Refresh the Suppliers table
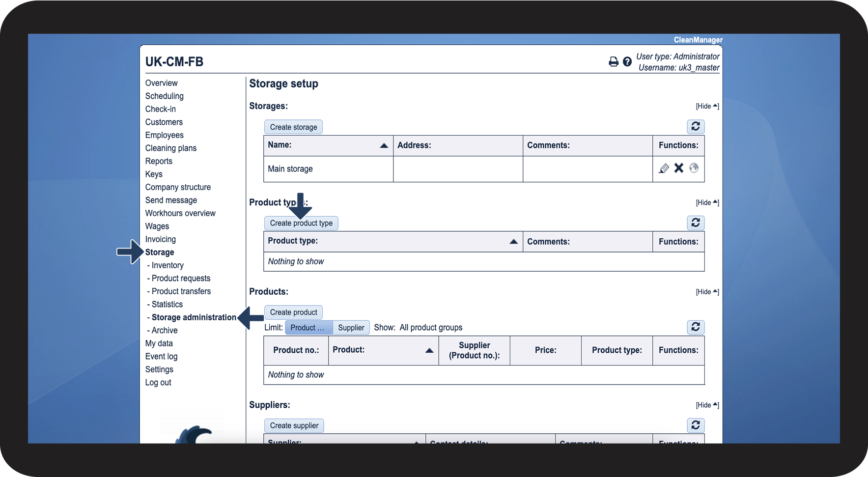 (x=696, y=425)
